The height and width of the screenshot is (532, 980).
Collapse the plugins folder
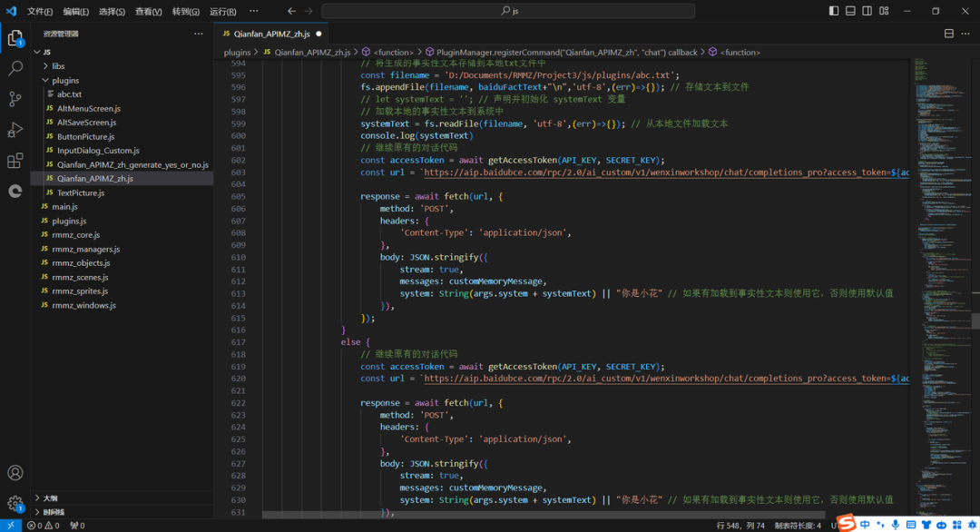(x=45, y=80)
